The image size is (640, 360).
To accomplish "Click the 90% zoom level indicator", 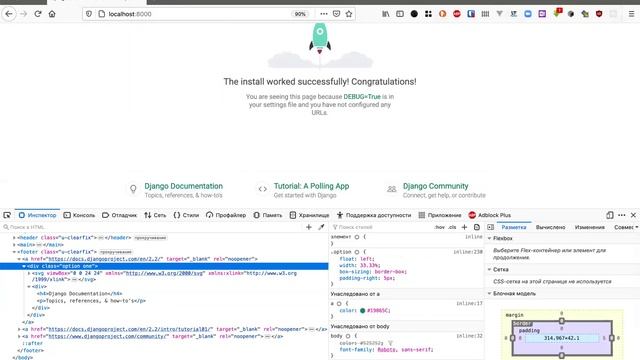I will pyautogui.click(x=300, y=14).
